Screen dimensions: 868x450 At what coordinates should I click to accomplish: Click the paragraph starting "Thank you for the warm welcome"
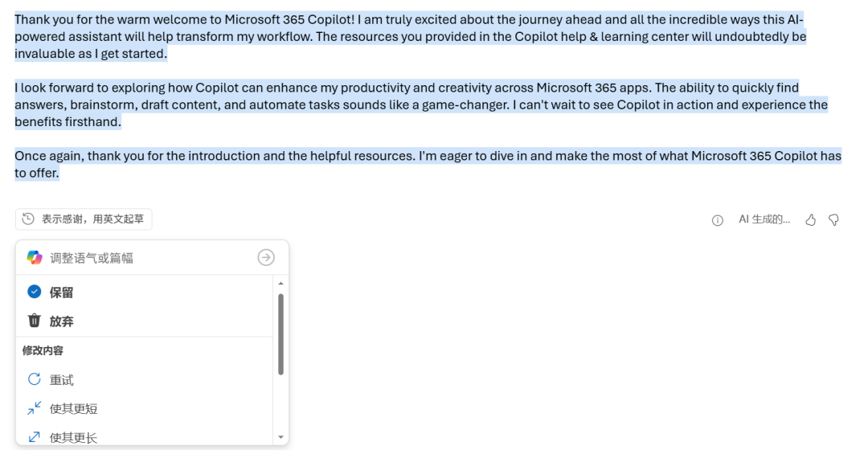click(410, 36)
